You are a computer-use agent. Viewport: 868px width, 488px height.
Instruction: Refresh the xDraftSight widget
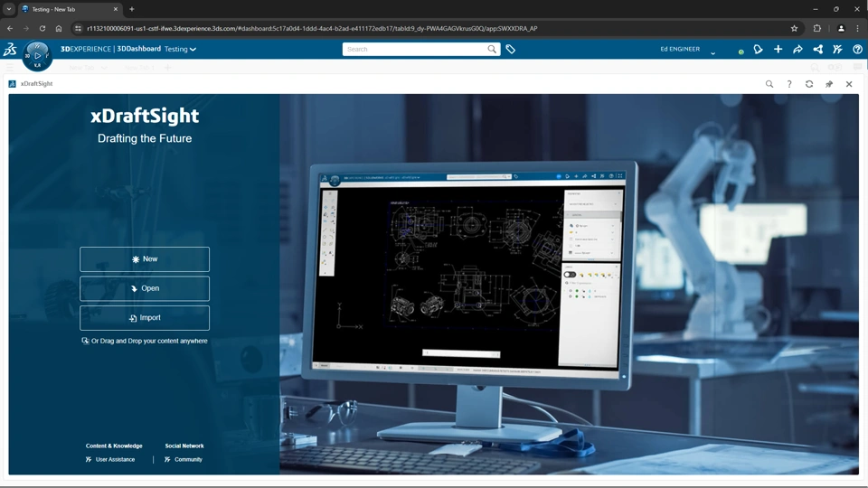tap(809, 84)
